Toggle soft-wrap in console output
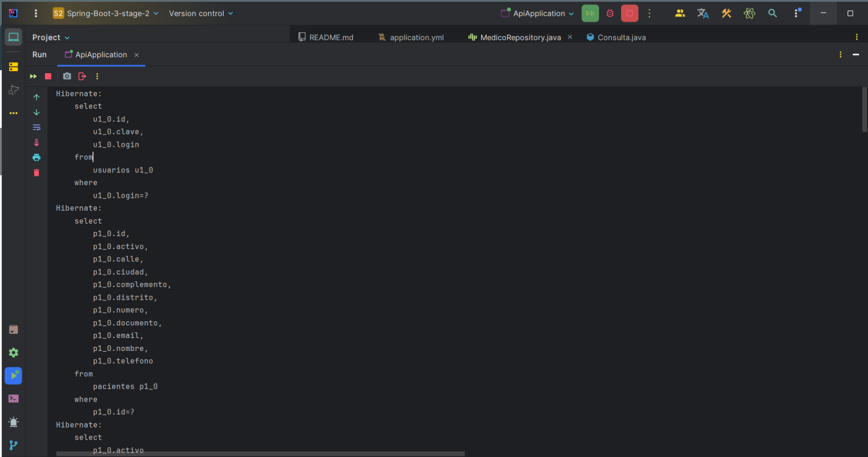868x457 pixels. coord(36,127)
